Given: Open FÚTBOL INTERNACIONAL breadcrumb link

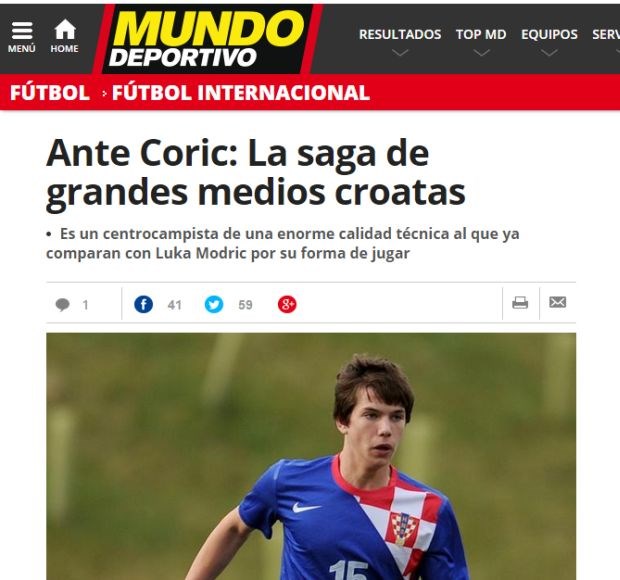Looking at the screenshot, I should tap(241, 93).
